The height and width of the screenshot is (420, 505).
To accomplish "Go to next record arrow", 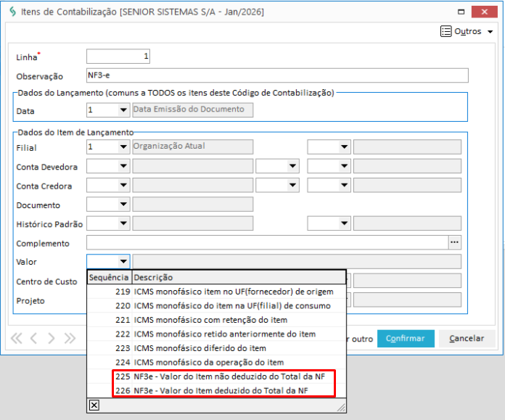I will (52, 339).
